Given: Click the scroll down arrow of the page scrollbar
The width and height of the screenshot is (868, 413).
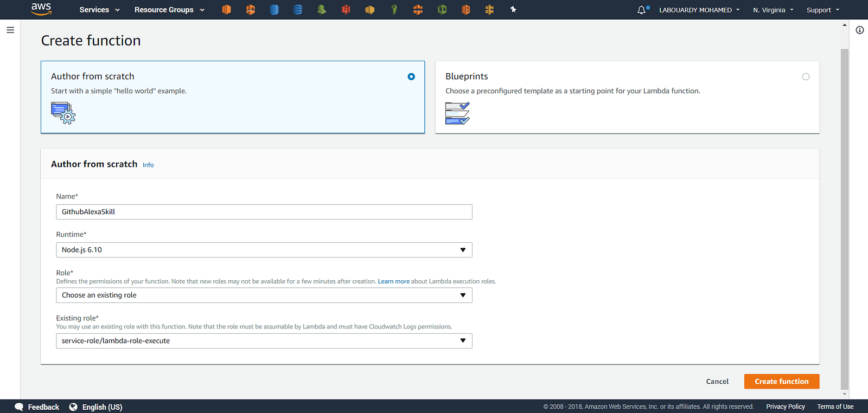Looking at the screenshot, I should point(844,394).
